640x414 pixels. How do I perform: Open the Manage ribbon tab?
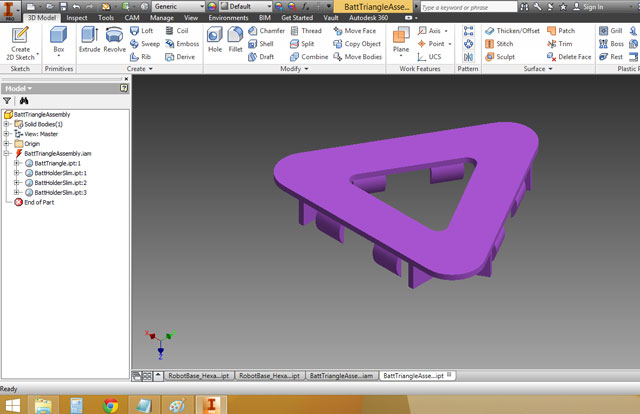click(x=162, y=18)
